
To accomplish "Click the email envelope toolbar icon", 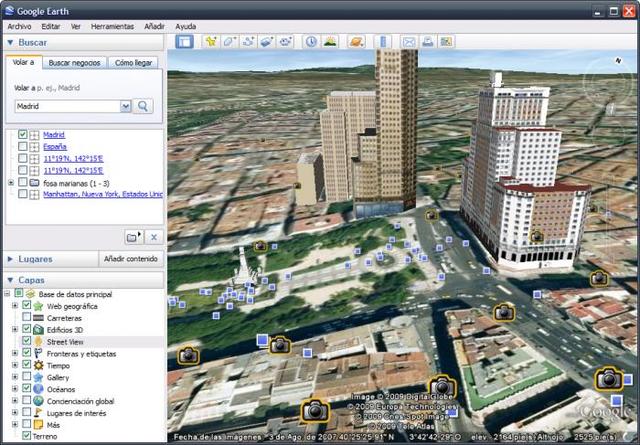I will [x=409, y=42].
